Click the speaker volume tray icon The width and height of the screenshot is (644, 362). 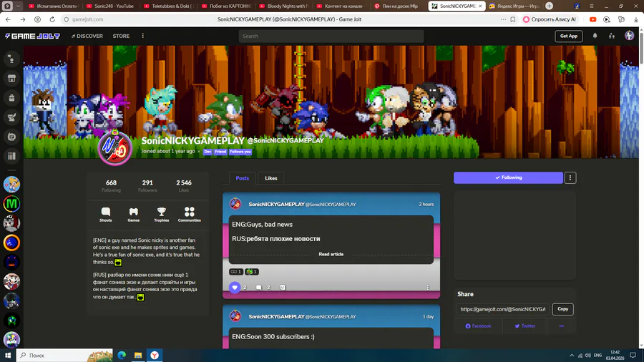587,356
